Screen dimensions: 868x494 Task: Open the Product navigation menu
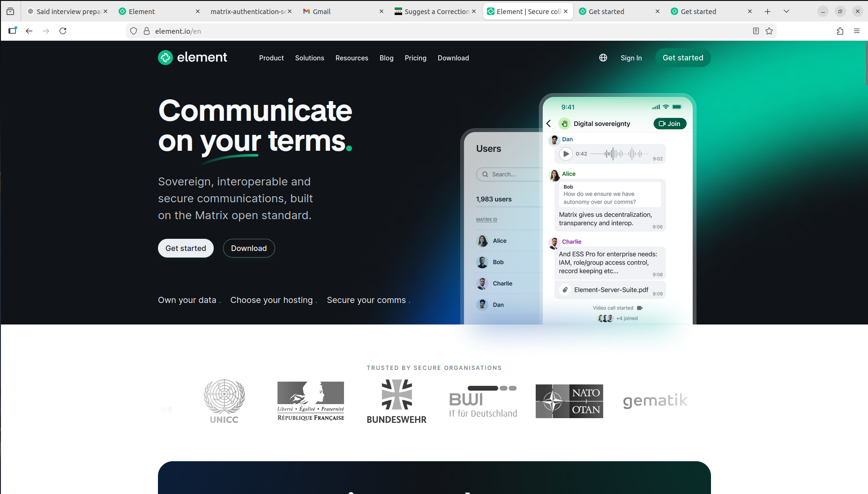[271, 58]
